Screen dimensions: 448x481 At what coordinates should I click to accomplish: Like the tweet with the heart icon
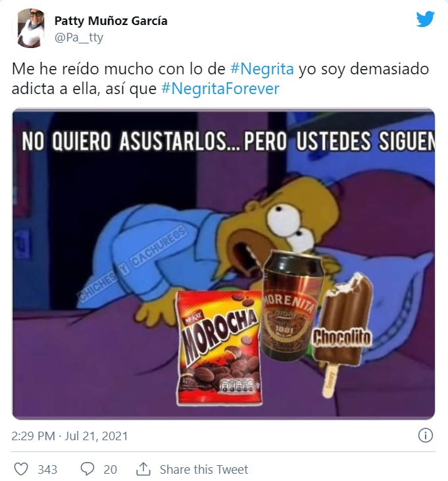click(22, 469)
